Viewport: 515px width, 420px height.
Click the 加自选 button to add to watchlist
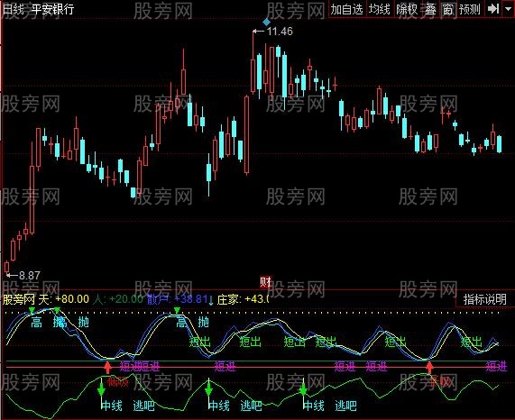point(347,9)
